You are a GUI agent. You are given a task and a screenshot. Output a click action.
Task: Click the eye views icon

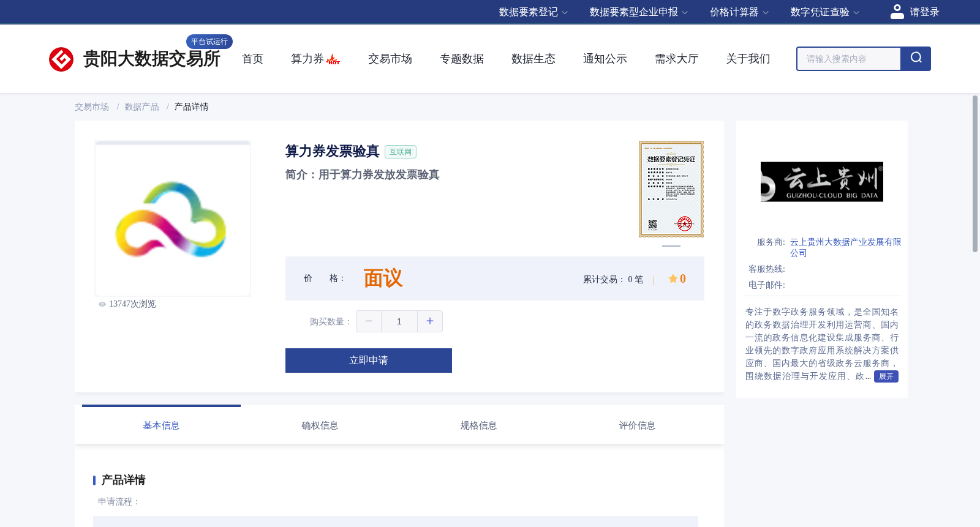[102, 304]
